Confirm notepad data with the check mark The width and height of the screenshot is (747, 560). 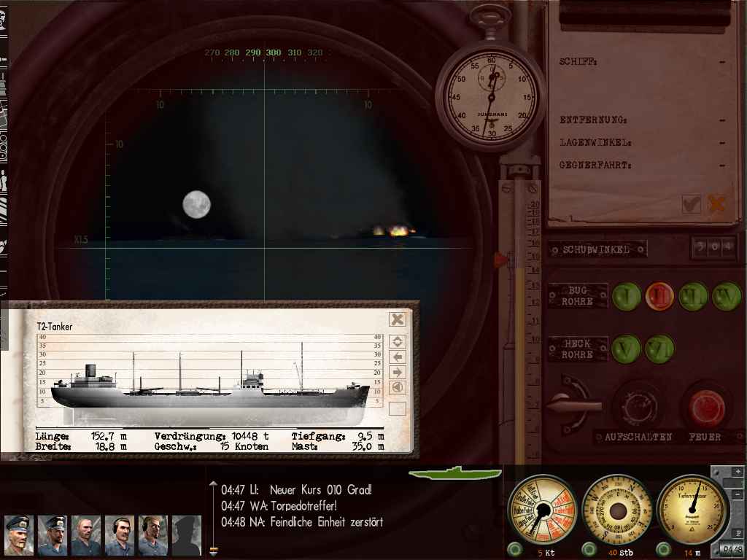(x=692, y=204)
